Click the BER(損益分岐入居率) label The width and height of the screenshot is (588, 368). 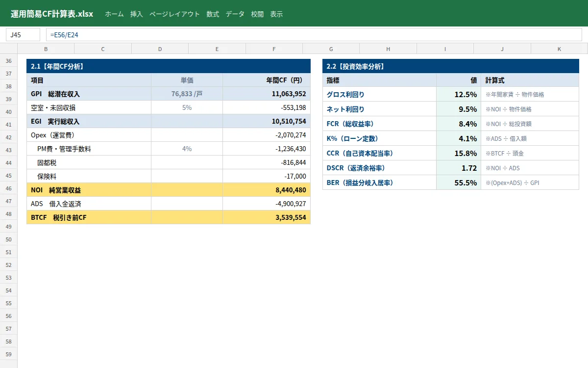(379, 183)
